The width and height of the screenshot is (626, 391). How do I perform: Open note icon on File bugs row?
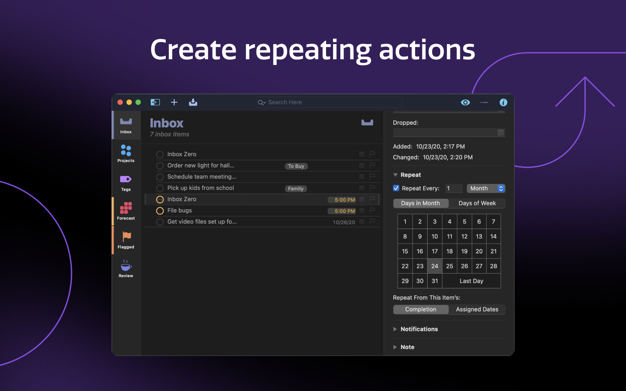(362, 210)
